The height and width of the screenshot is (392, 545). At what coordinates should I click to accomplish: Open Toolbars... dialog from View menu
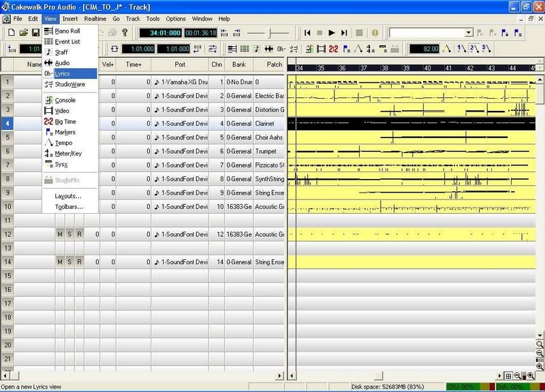69,206
